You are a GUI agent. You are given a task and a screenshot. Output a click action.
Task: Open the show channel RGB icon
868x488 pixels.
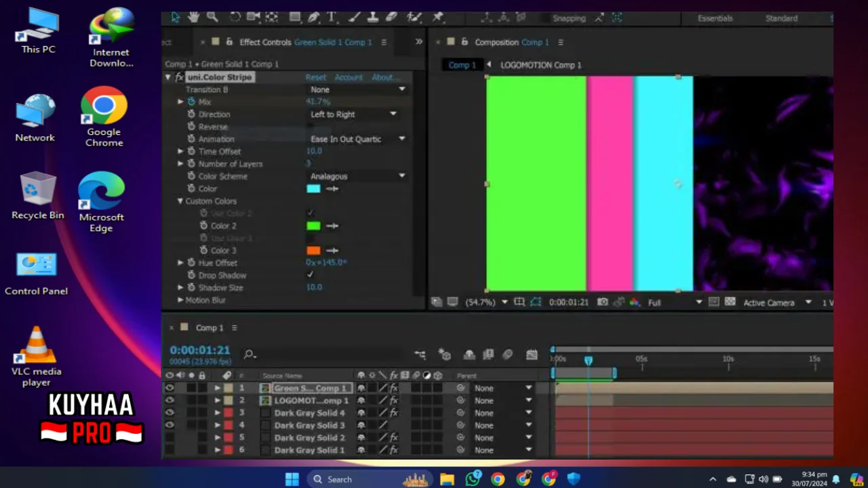[635, 302]
